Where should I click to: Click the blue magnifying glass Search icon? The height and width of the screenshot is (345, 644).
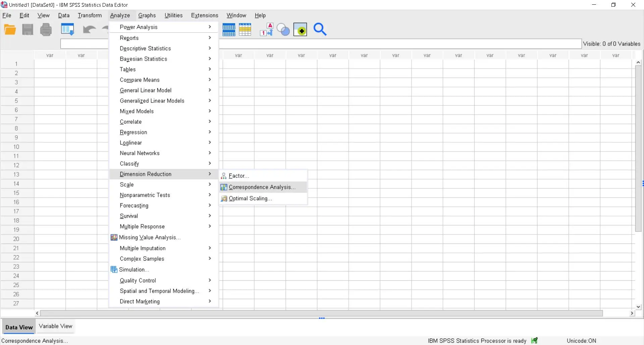click(x=320, y=30)
